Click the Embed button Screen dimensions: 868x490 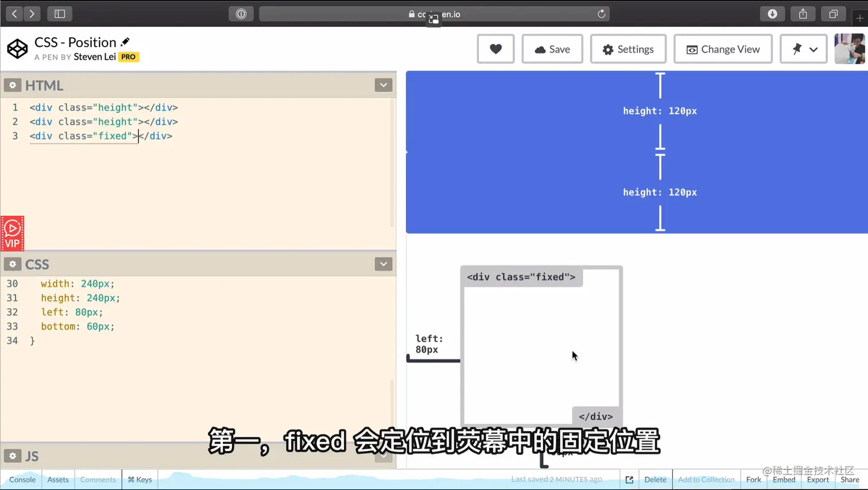[x=784, y=480]
